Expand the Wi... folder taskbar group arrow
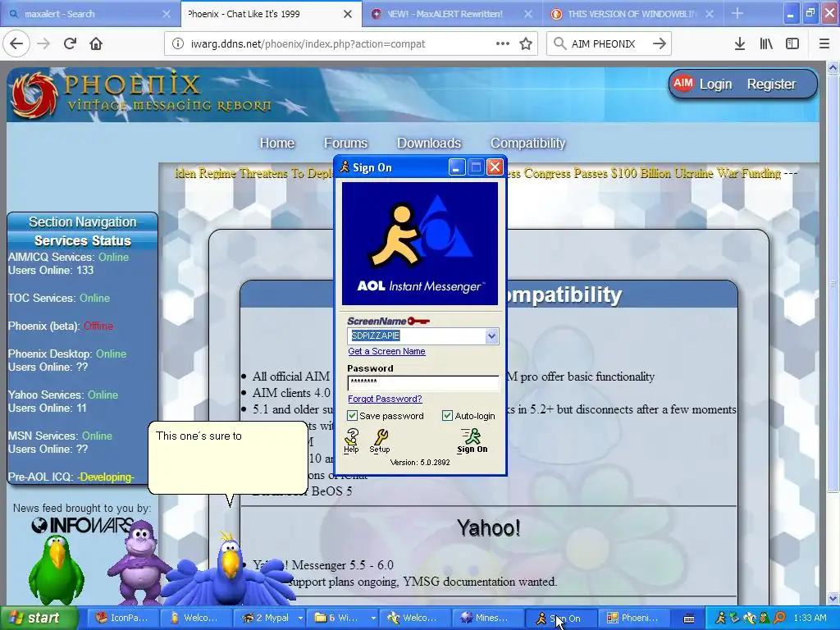Screen dimensions: 840x630 (373, 618)
